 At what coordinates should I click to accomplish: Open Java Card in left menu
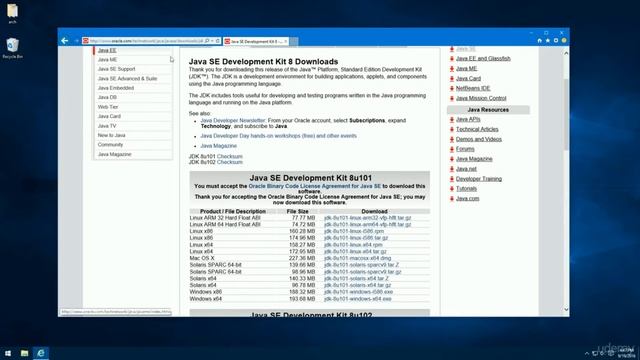point(109,116)
